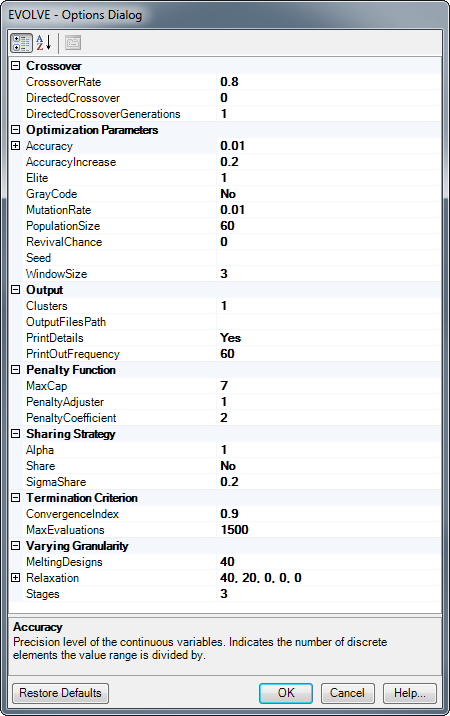Expand the Relaxation property node
The image size is (450, 716).
[x=16, y=578]
